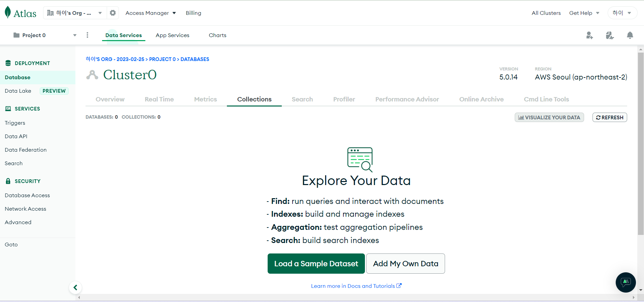The height and width of the screenshot is (302, 644).
Task: Click Add My Own Data button
Action: (x=406, y=264)
